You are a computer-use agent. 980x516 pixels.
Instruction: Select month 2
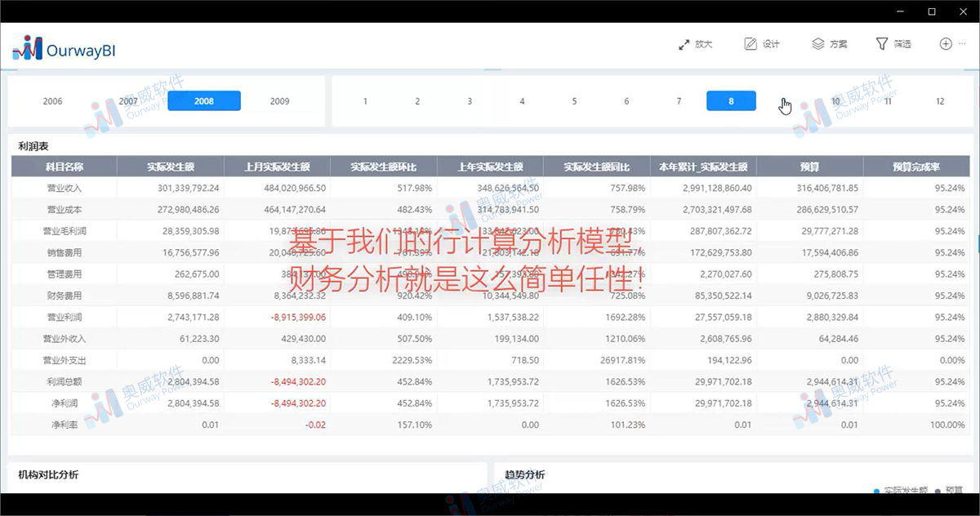[x=417, y=101]
